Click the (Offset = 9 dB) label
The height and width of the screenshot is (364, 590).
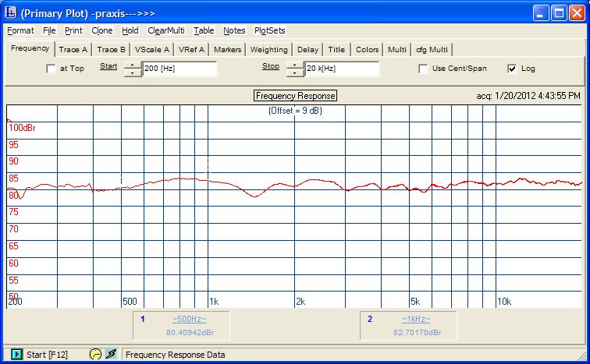point(295,111)
